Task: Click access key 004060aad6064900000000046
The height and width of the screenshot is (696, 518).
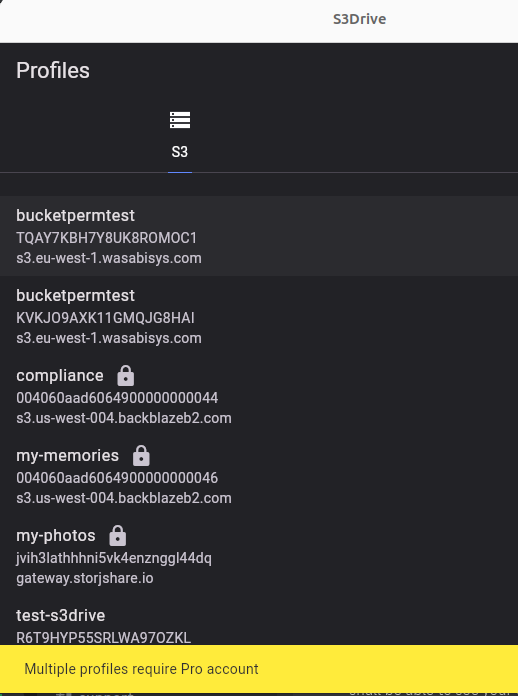Action: pos(117,478)
